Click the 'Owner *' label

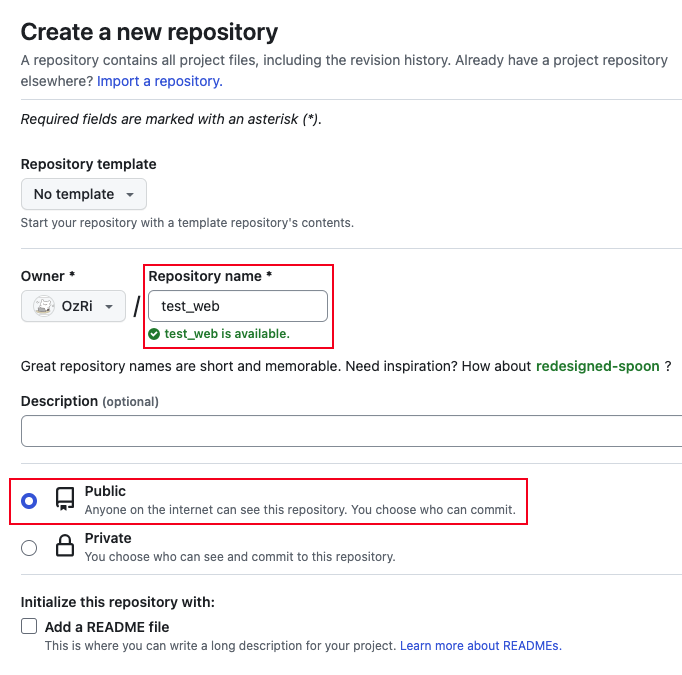coord(48,276)
